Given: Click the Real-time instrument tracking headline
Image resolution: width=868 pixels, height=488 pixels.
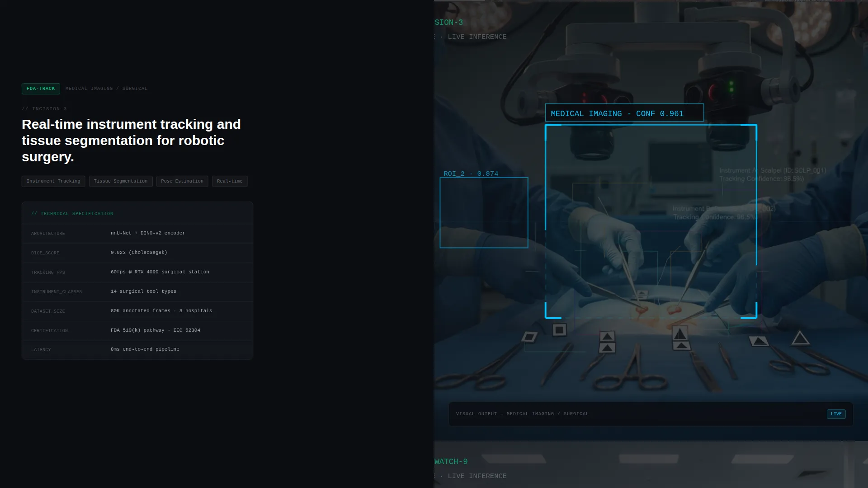Looking at the screenshot, I should [132, 141].
